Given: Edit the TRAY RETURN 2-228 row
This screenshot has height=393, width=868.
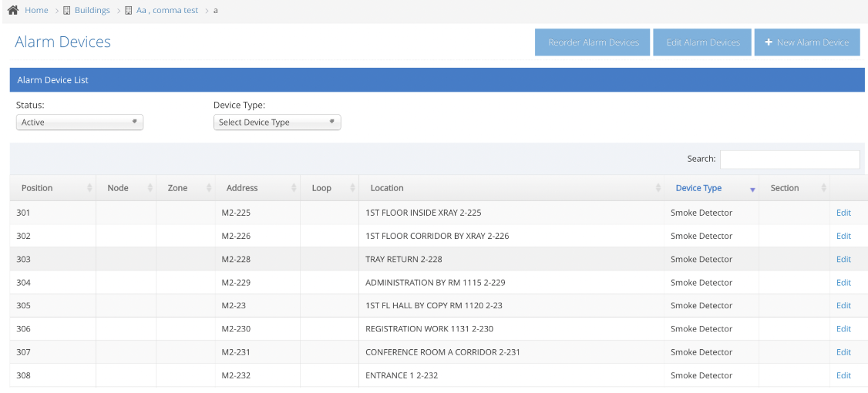Looking at the screenshot, I should point(843,259).
